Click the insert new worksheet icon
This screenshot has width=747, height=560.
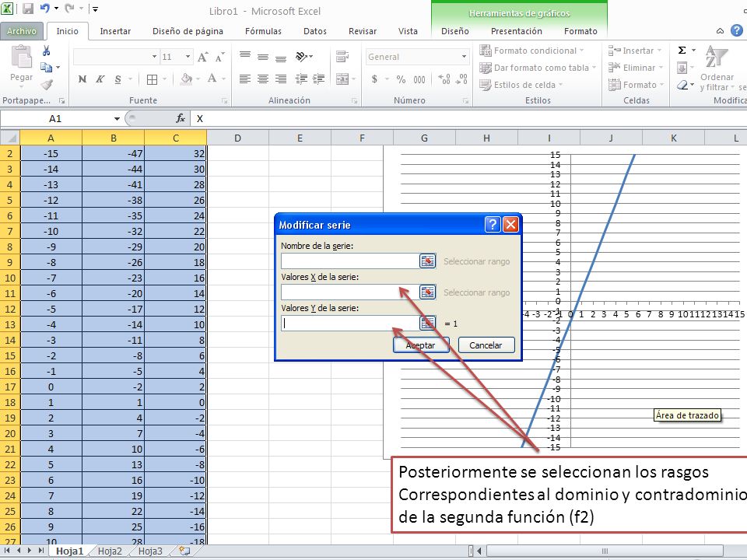pyautogui.click(x=185, y=551)
